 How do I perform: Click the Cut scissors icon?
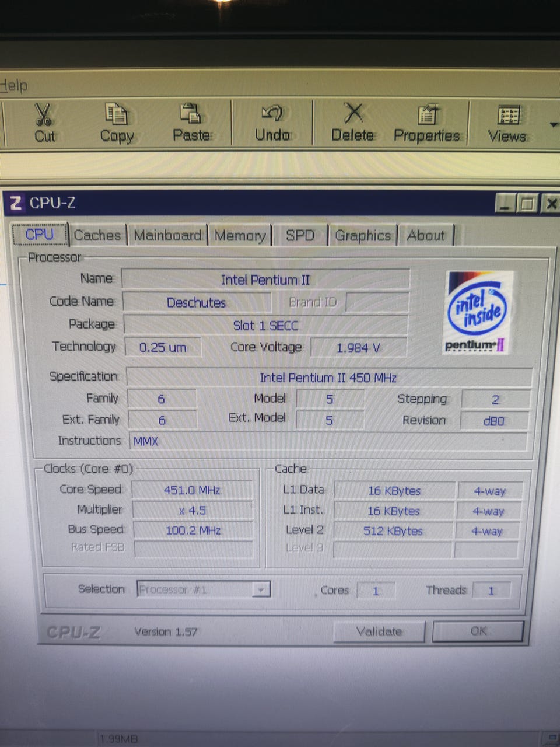click(44, 114)
